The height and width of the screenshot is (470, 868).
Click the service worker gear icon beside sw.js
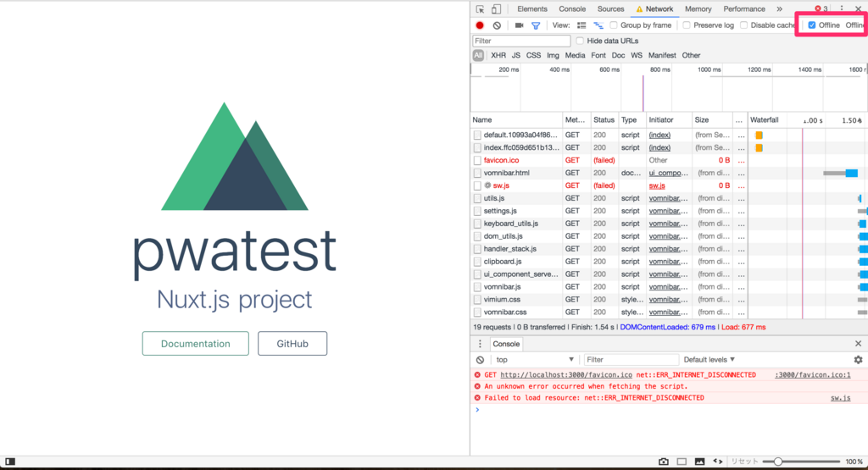(487, 185)
